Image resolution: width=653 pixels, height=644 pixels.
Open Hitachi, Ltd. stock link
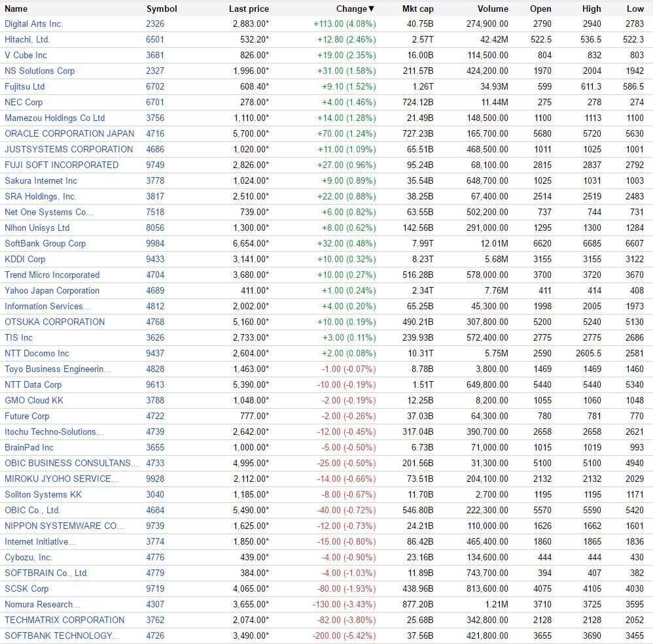pos(27,39)
